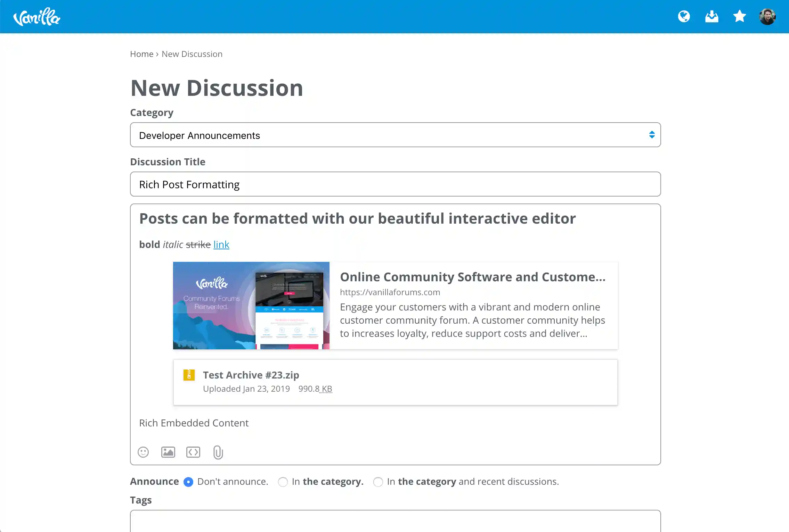
Task: Open the bookmarks star icon
Action: coord(739,16)
